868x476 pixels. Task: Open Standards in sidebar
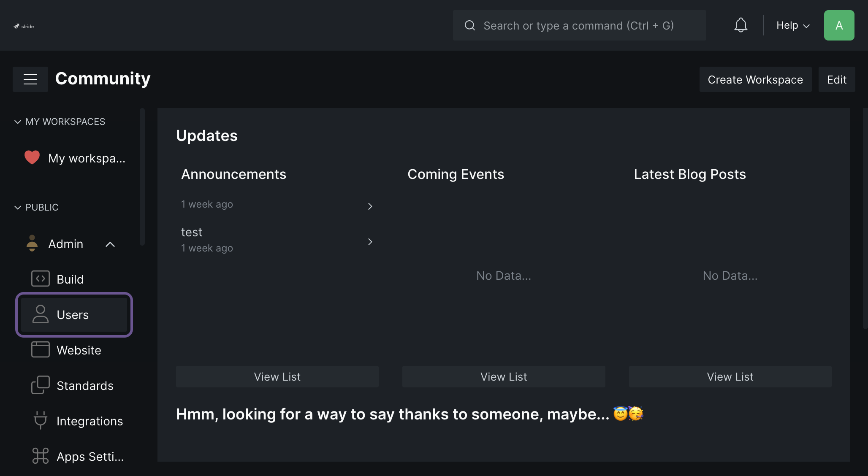(x=75, y=385)
